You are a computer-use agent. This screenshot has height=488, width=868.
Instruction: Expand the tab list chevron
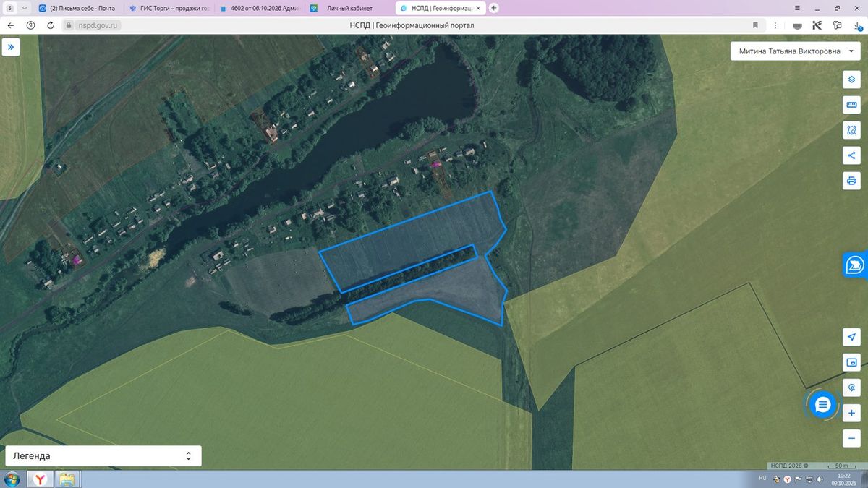pyautogui.click(x=25, y=8)
